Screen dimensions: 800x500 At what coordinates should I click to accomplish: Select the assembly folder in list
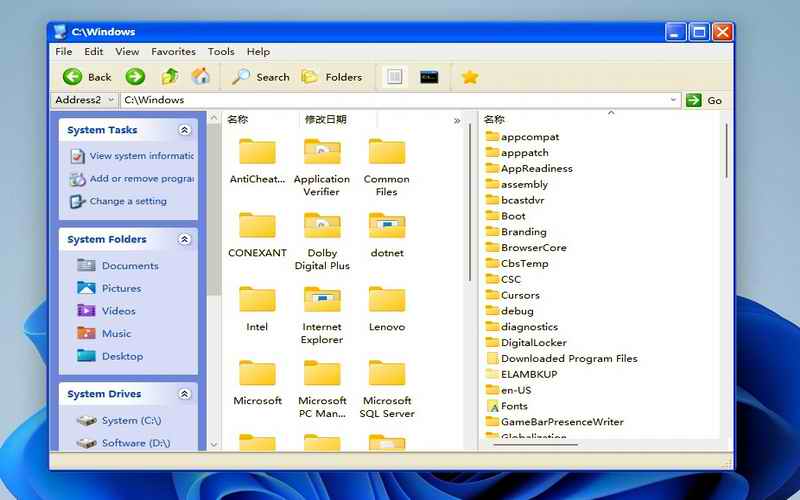coord(516,184)
